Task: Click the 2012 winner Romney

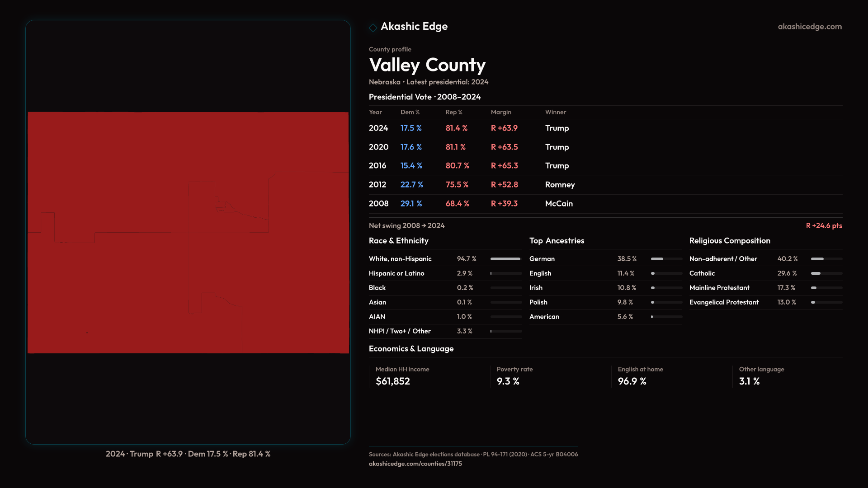Action: coord(560,185)
